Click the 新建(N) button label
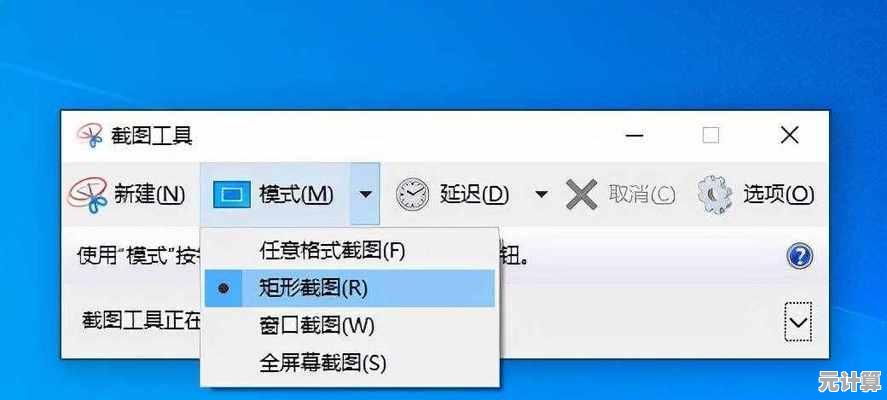Screen dimensions: 887x400 (150, 195)
